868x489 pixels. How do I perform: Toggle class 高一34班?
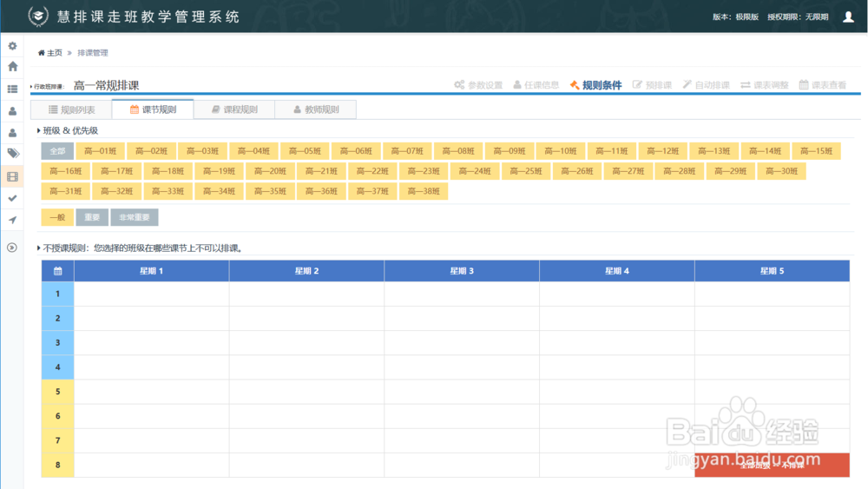point(220,191)
